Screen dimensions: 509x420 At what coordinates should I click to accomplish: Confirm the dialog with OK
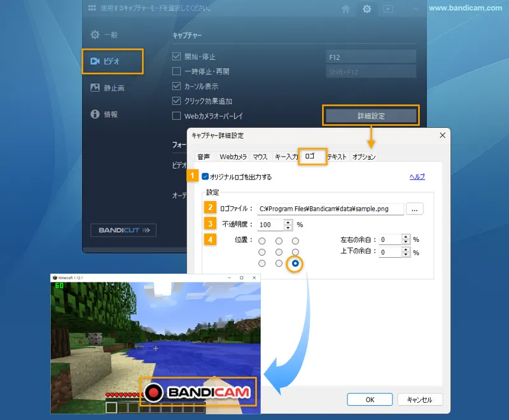[370, 400]
